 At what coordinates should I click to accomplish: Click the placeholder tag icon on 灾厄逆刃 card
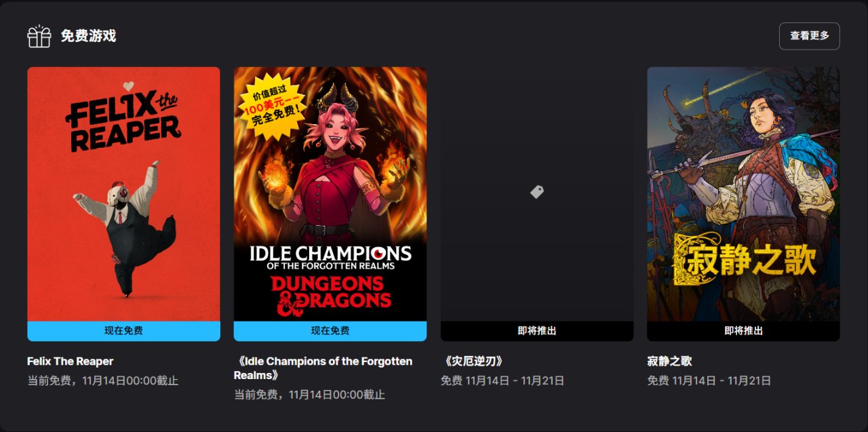[537, 193]
